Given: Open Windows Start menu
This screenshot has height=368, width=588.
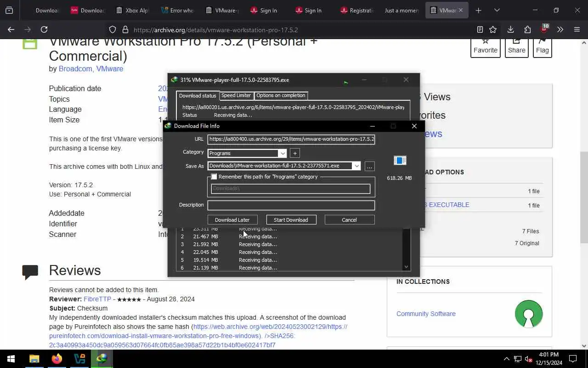Looking at the screenshot, I should [x=11, y=359].
